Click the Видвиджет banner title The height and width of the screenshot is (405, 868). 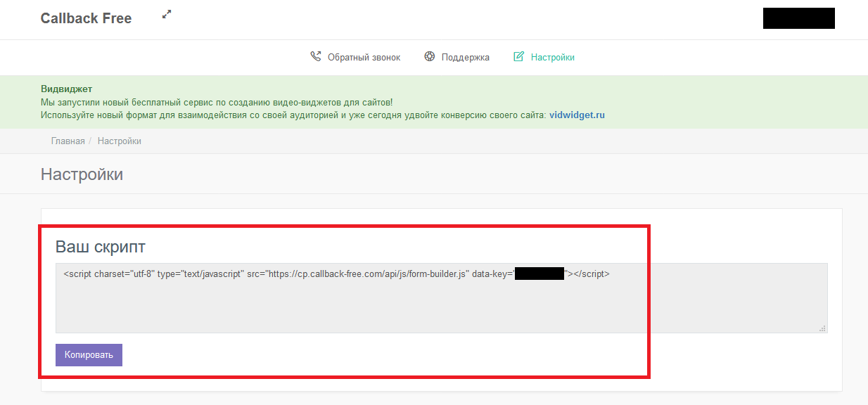(66, 89)
